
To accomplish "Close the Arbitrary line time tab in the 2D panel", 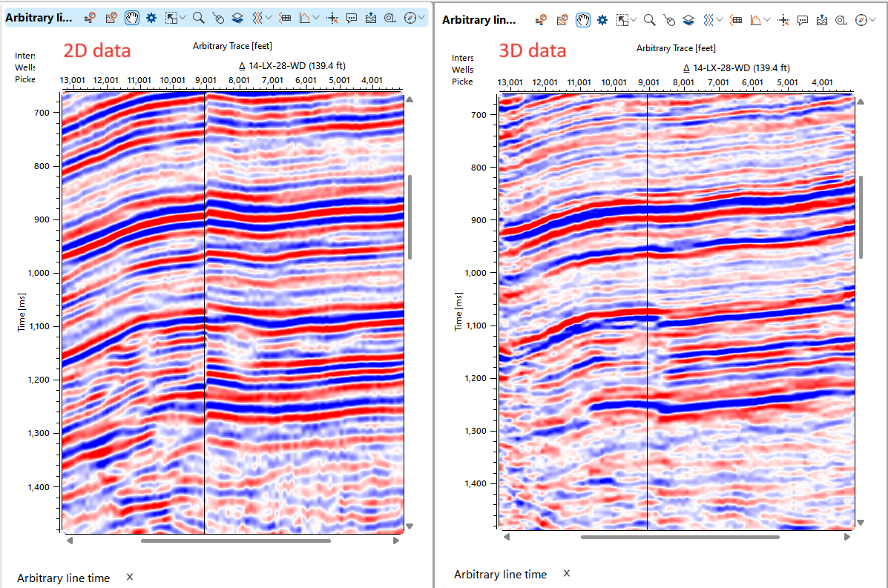I will (x=129, y=577).
